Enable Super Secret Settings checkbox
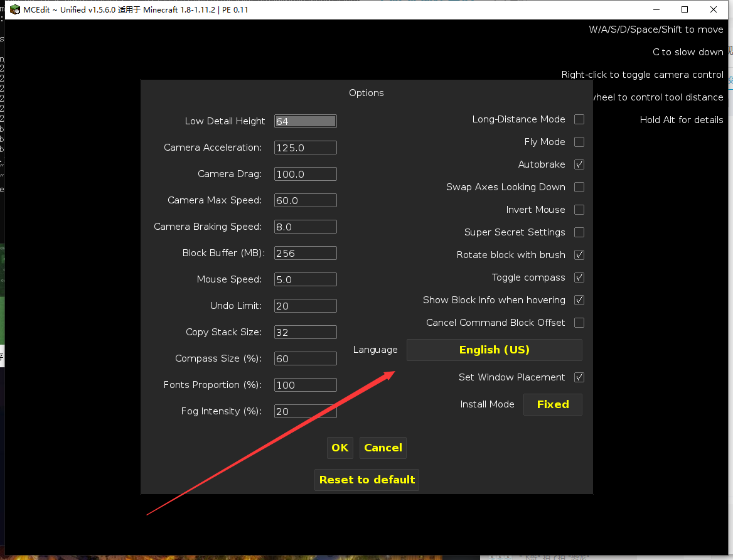The height and width of the screenshot is (560, 733). 579,232
